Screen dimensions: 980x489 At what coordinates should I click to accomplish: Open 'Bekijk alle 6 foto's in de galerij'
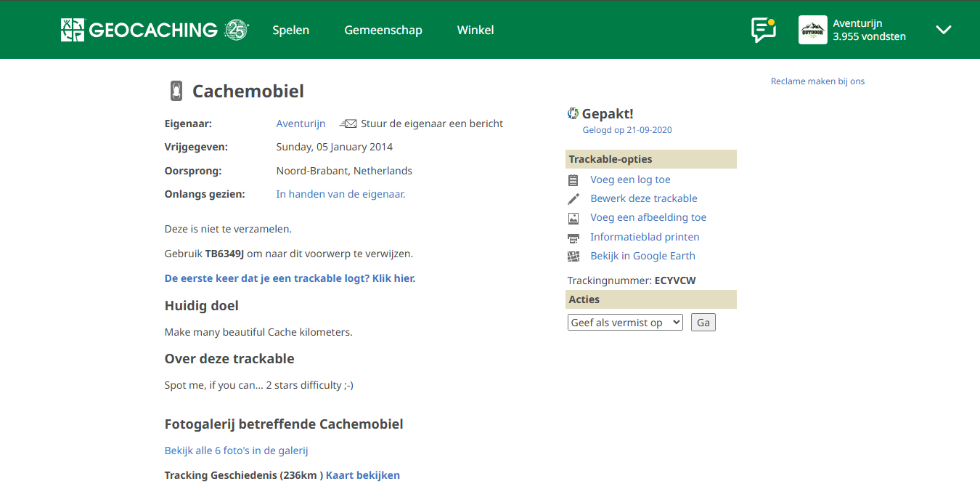click(x=236, y=450)
